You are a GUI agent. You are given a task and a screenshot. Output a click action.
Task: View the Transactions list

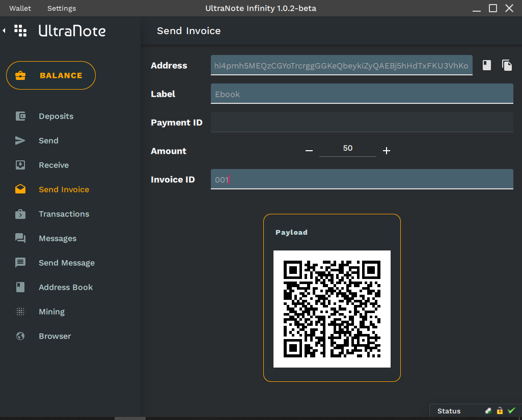click(x=64, y=214)
